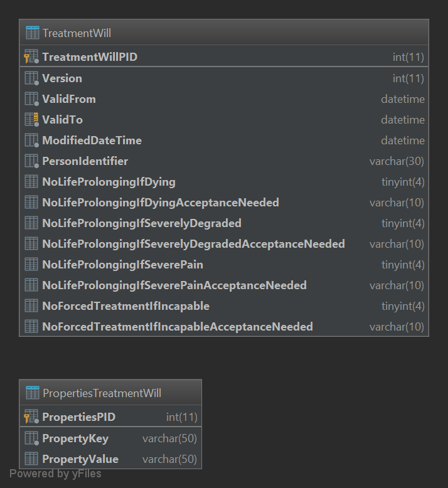Click the PropertyKey column icon
The image size is (448, 488).
click(x=31, y=438)
